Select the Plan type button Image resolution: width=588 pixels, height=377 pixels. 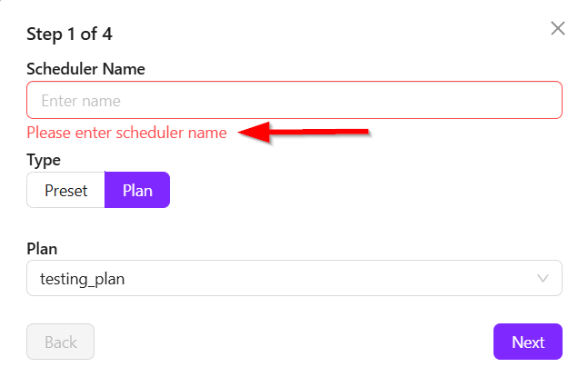click(x=137, y=190)
